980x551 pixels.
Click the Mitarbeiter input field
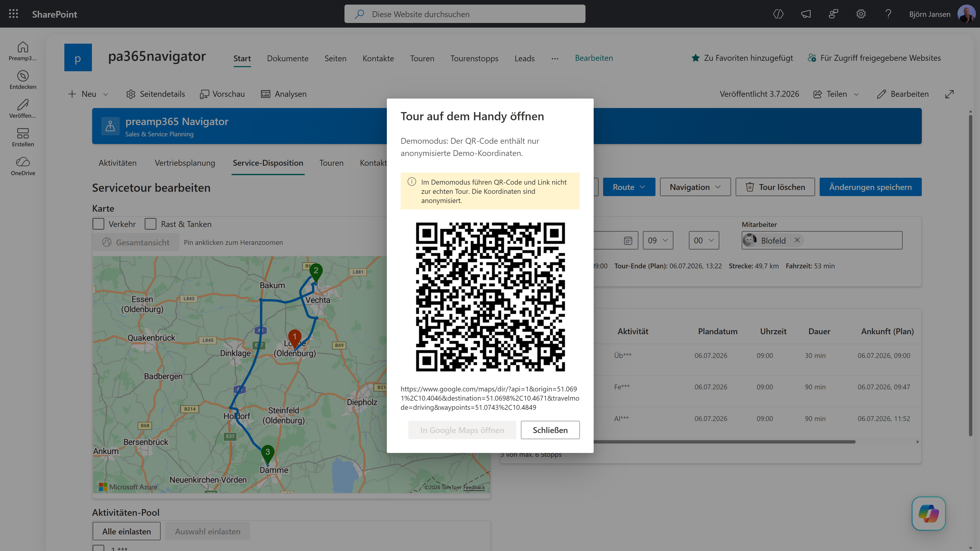tap(822, 240)
